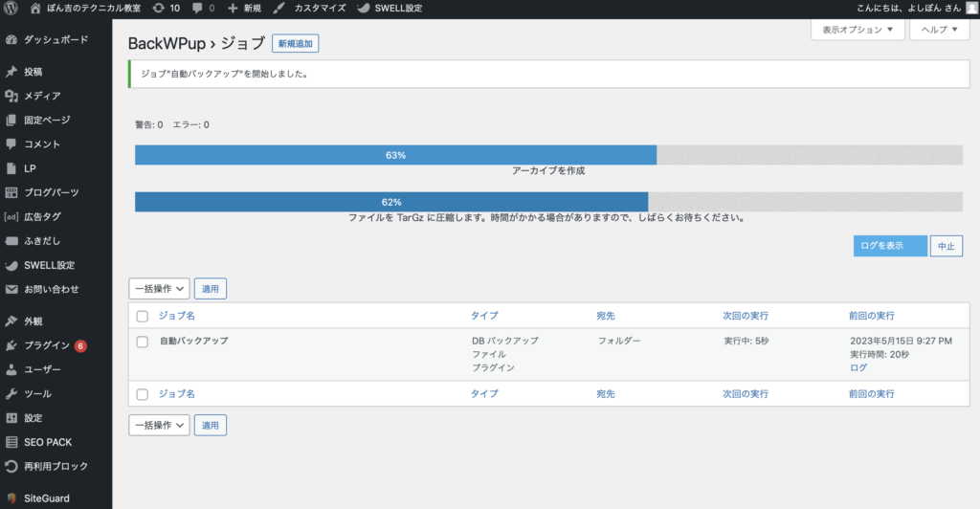The height and width of the screenshot is (509, 980).
Task: Expand the ヘルプ panel
Action: [940, 30]
